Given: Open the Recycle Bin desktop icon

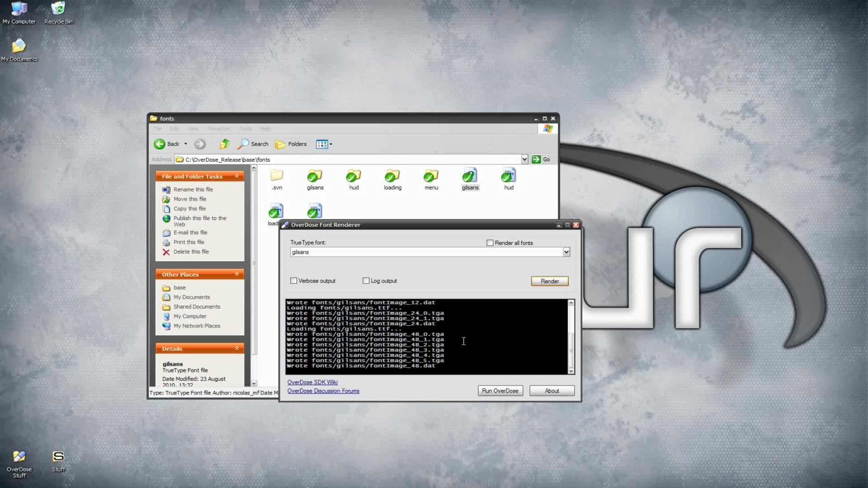Looking at the screenshot, I should click(x=58, y=13).
